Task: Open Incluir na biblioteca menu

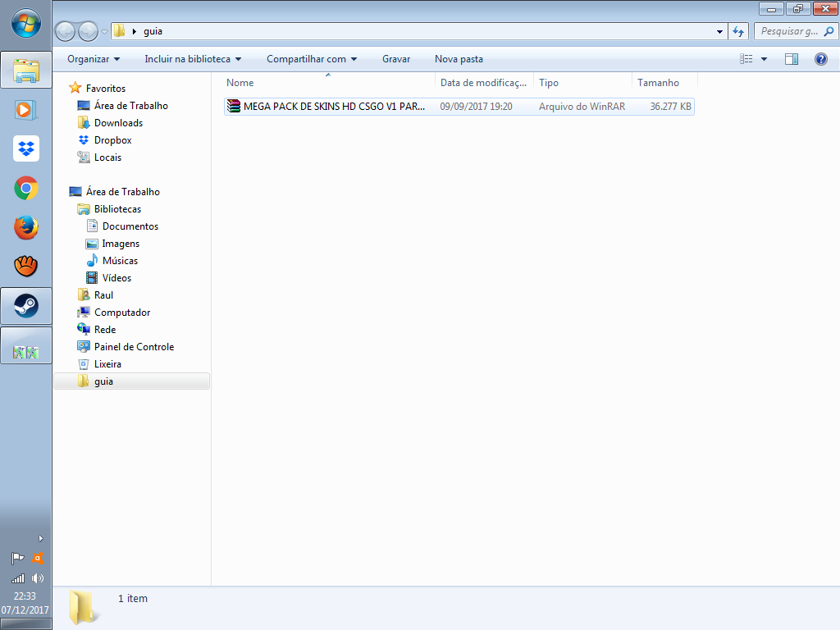Action: click(x=193, y=59)
